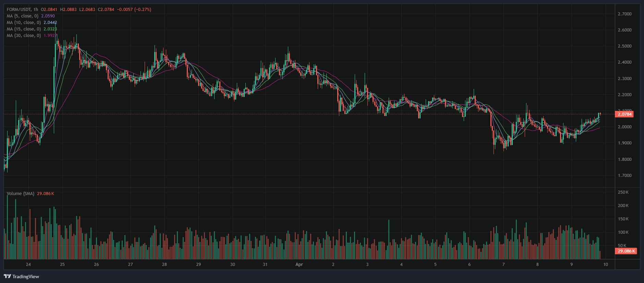Click the 1.7000 price axis label
Screen dimensions: 644x283
pyautogui.click(x=624, y=175)
